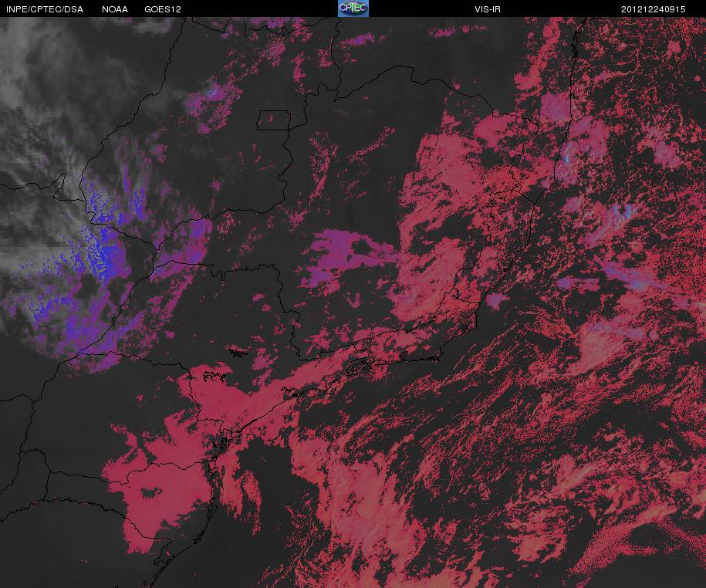This screenshot has width=706, height=588.
Task: Click the GOES12 satellite label
Action: 163,9
